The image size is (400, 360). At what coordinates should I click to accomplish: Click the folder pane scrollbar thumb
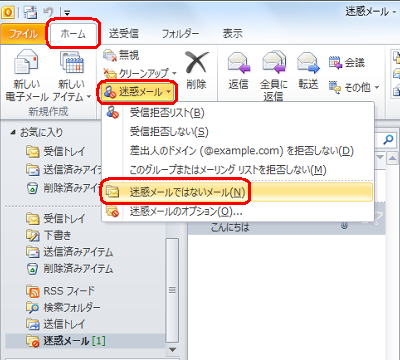coord(172,290)
